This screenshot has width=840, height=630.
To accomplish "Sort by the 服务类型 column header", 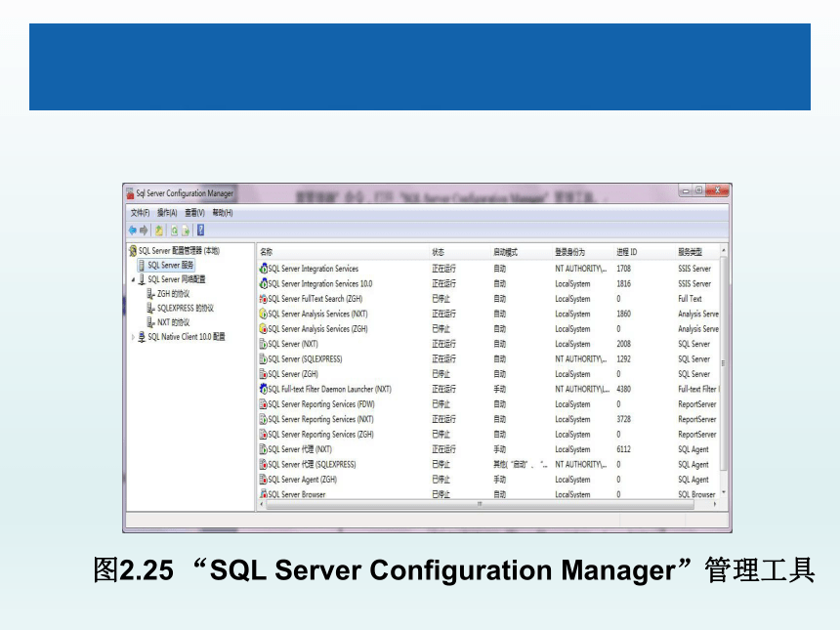I will [x=697, y=252].
